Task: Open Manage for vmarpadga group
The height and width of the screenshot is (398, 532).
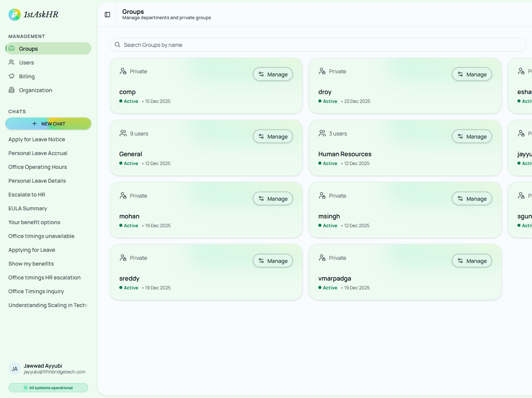Action: [472, 261]
